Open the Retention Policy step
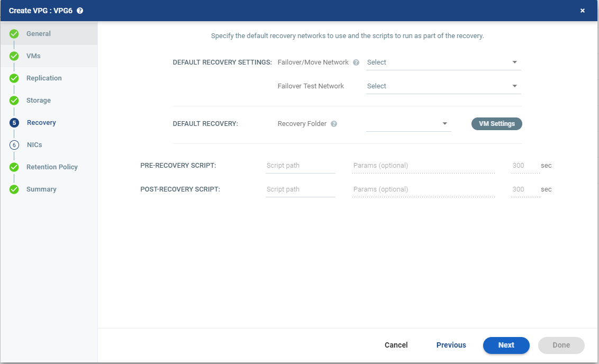The height and width of the screenshot is (364, 599). point(52,167)
